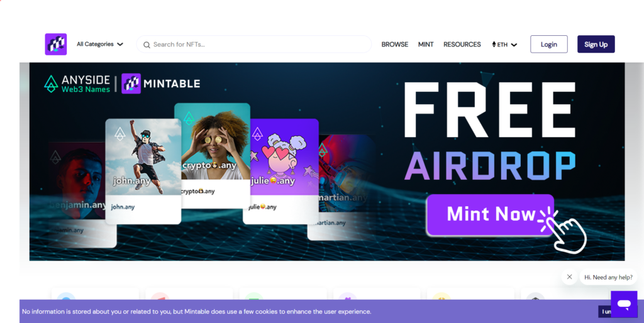Dismiss the help chat bubble
Image resolution: width=644 pixels, height=323 pixels.
[x=569, y=277]
